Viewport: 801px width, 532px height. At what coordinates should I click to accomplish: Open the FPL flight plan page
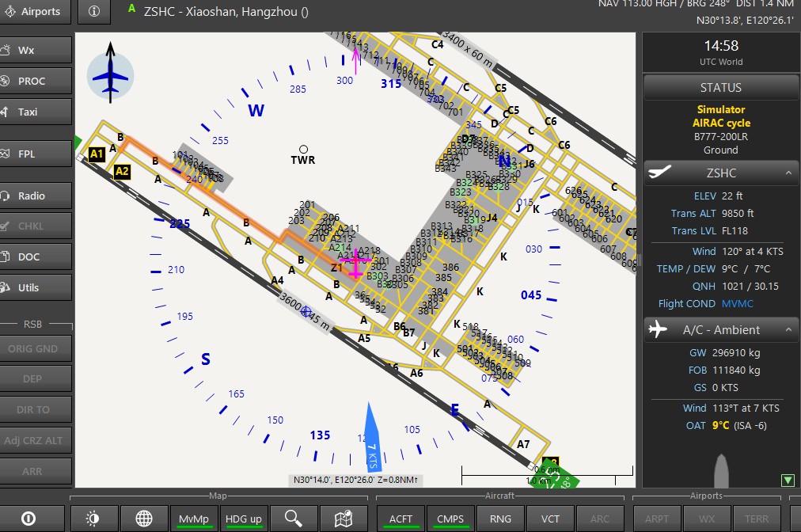pyautogui.click(x=36, y=154)
